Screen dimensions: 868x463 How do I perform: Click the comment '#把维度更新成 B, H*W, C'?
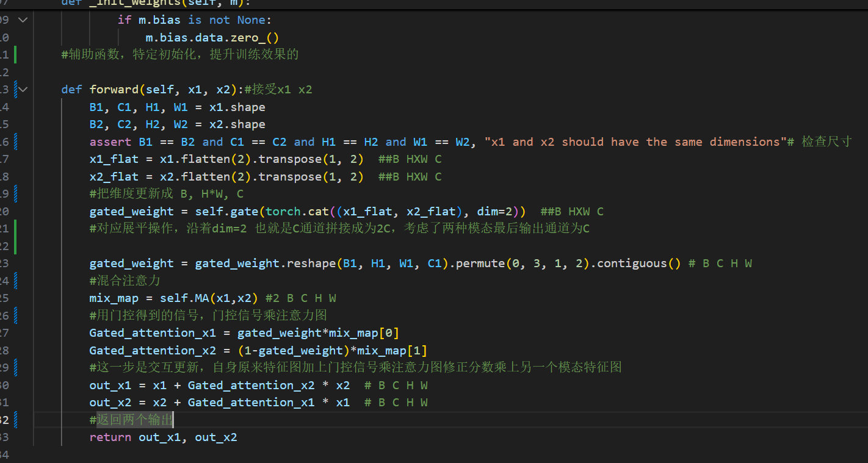pyautogui.click(x=167, y=194)
